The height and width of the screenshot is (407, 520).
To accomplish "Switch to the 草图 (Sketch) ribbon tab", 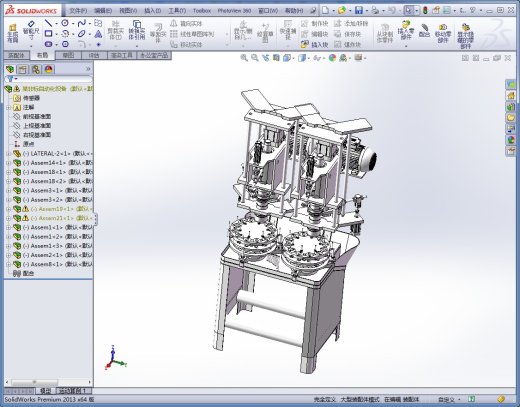I will click(x=68, y=55).
